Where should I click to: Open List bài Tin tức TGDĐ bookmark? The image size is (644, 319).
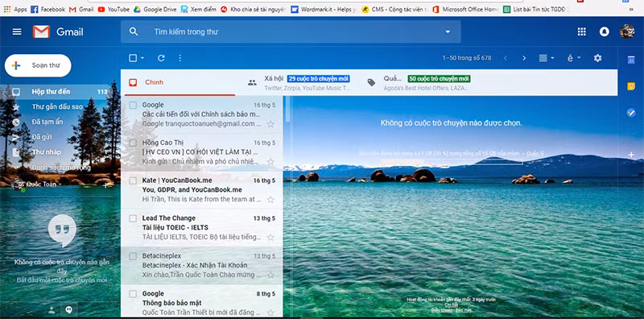pos(536,9)
